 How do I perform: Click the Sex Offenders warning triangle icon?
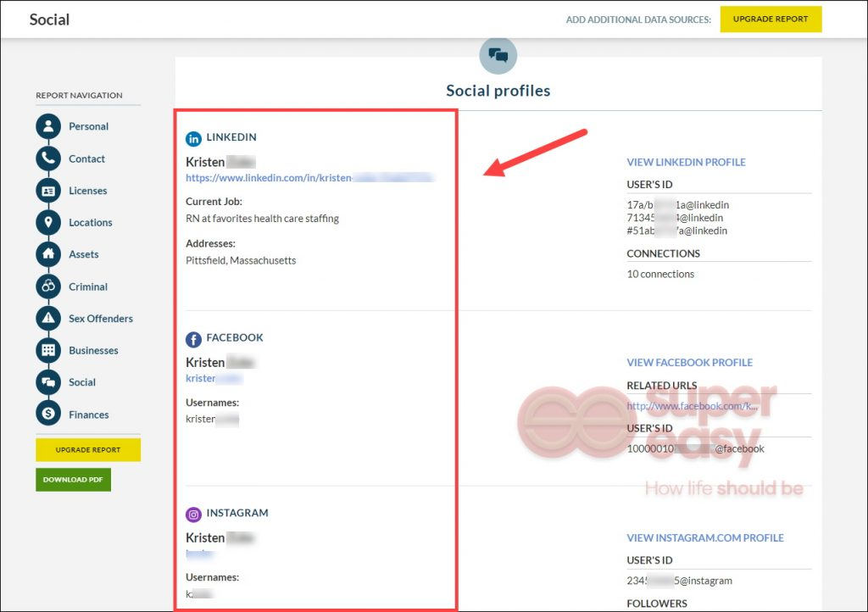48,318
